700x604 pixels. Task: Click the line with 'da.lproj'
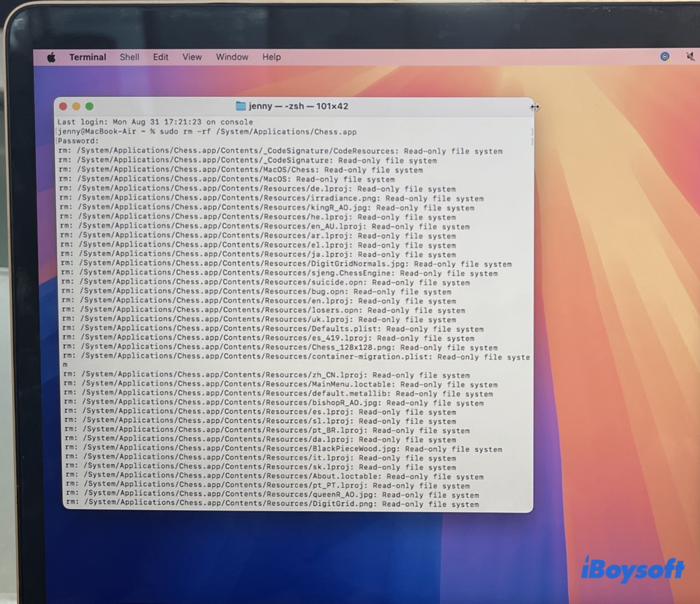coord(260,440)
